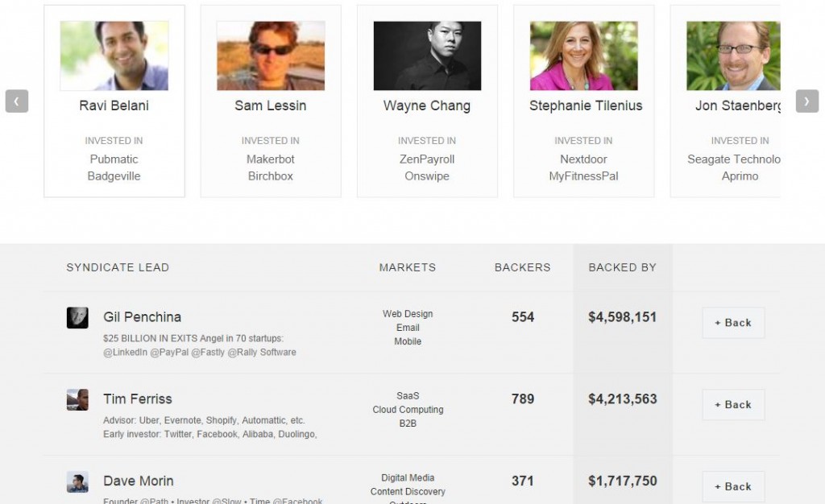Click Pubmatic under Ravi Belani

(x=114, y=159)
